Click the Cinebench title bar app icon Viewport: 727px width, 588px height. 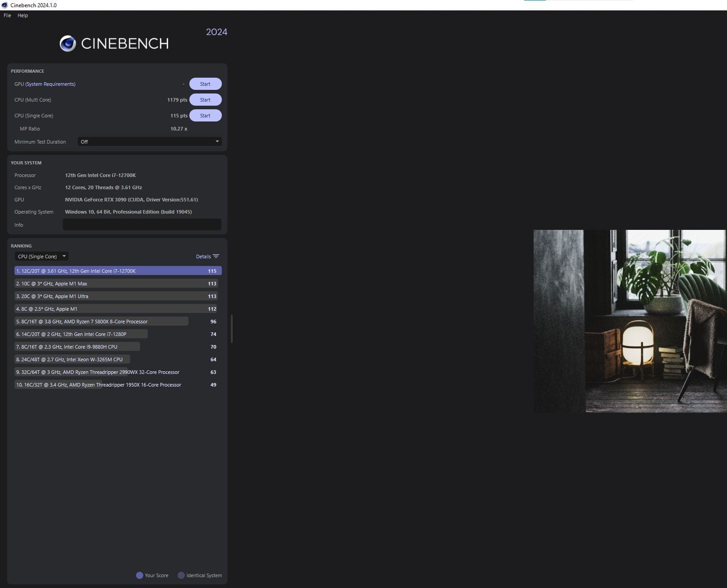pyautogui.click(x=5, y=5)
